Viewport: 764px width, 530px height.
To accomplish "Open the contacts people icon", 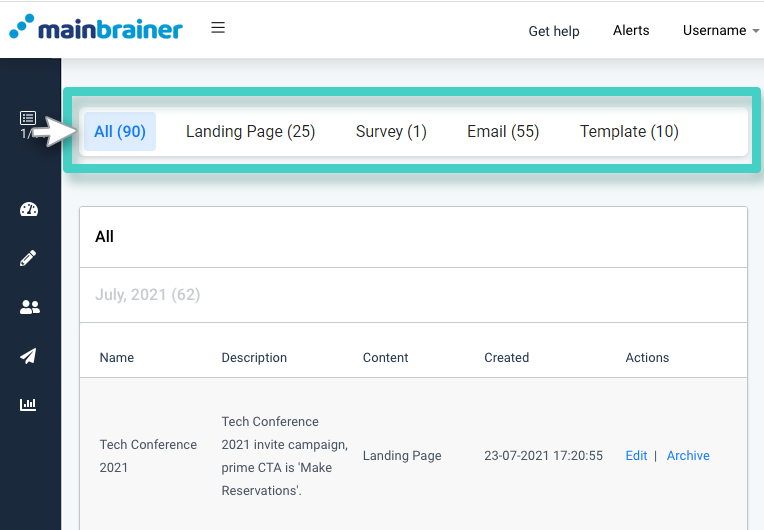I will [30, 307].
